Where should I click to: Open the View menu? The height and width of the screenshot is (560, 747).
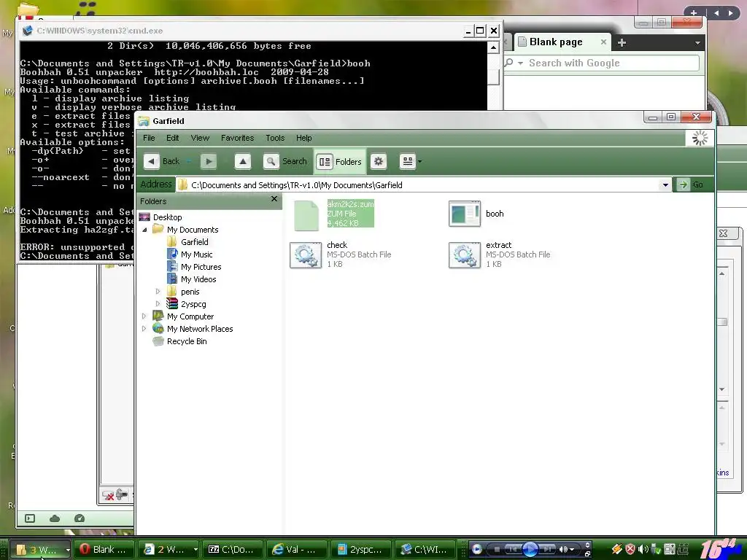[200, 138]
